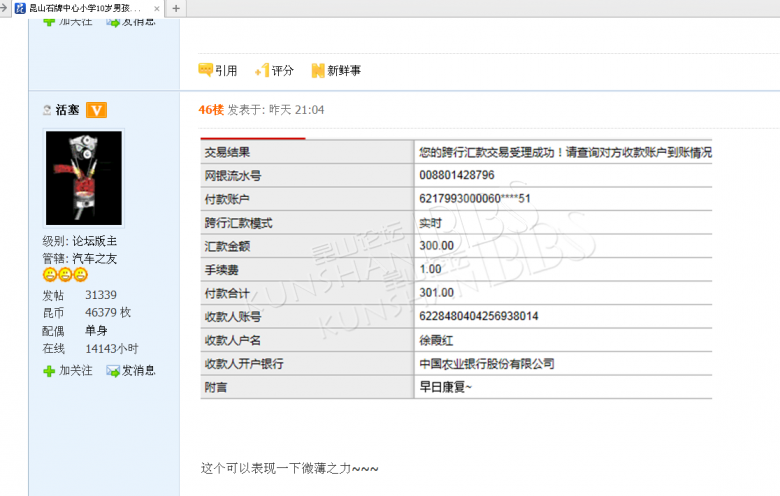780x496 pixels.
Task: Open the 评分 rate link
Action: pos(283,71)
